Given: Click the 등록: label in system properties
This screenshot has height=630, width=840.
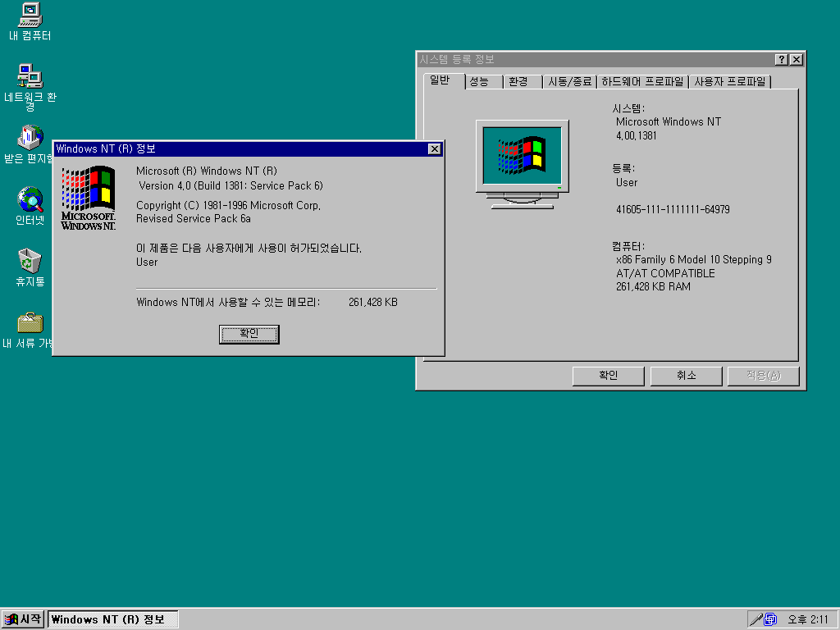Looking at the screenshot, I should pyautogui.click(x=623, y=168).
